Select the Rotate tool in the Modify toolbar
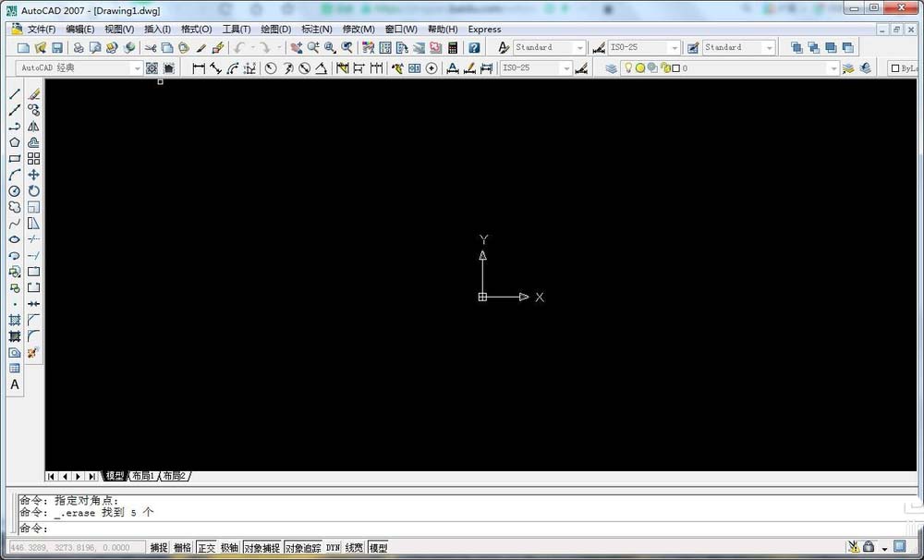 tap(33, 190)
